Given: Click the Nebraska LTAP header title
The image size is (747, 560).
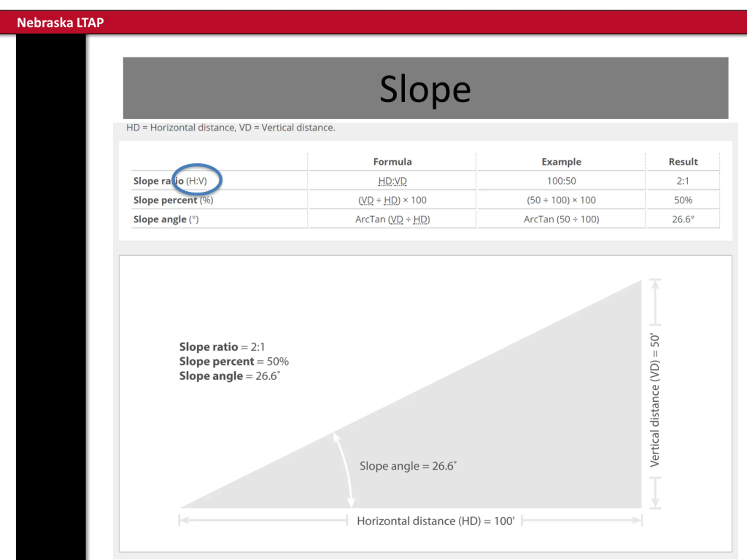Looking at the screenshot, I should 60,23.
